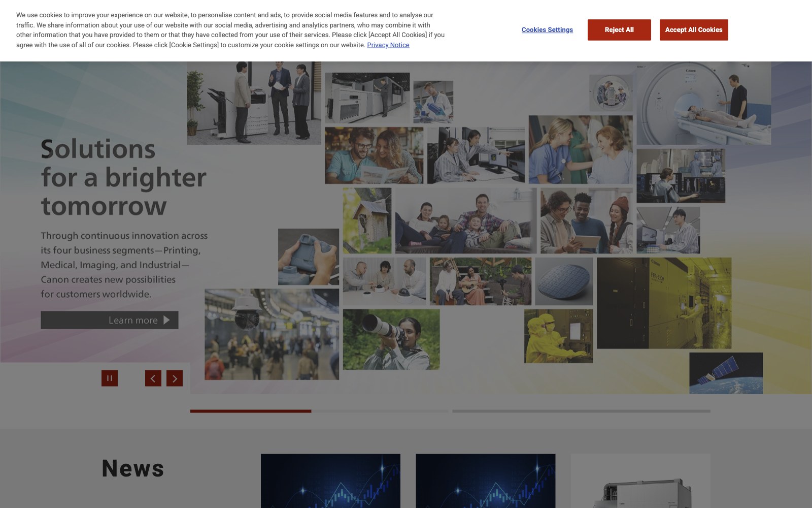
Task: Open news thumbnail showing printer machine
Action: [640, 481]
